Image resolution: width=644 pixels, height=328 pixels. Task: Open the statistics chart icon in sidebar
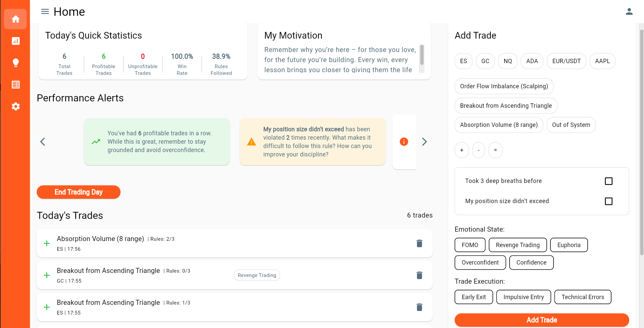(15, 41)
